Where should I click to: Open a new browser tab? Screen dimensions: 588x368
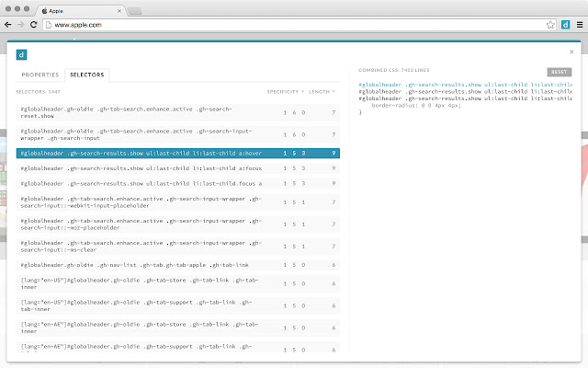[x=134, y=9]
